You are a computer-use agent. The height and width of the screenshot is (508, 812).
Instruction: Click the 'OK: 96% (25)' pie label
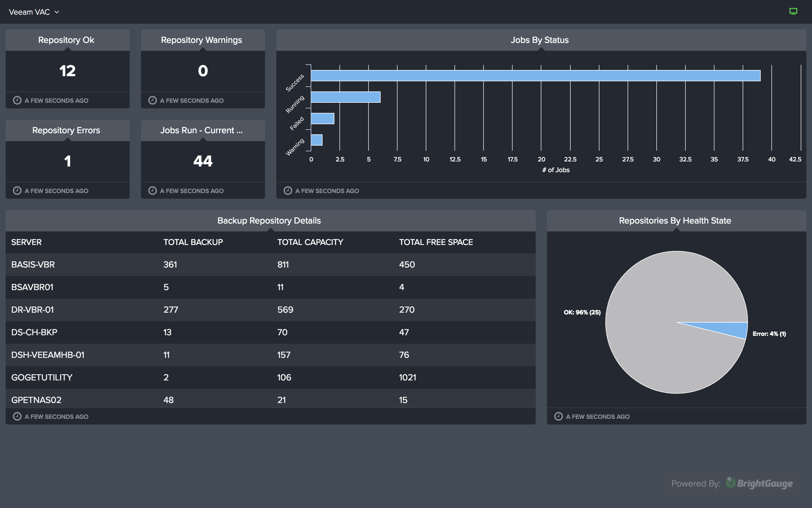582,312
